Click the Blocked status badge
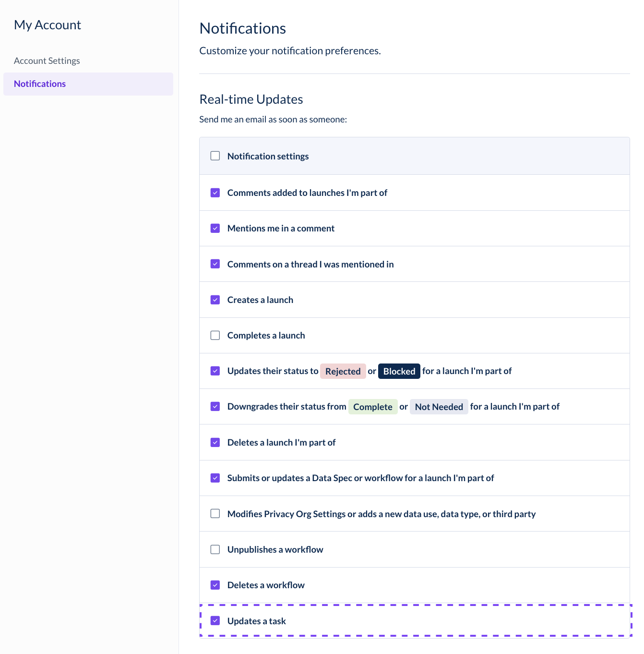The height and width of the screenshot is (654, 644). [399, 371]
